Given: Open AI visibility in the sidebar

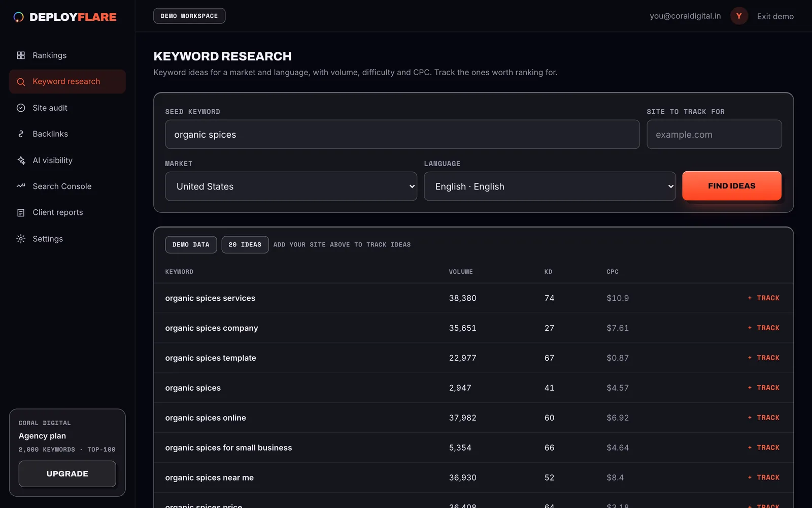Looking at the screenshot, I should tap(67, 161).
